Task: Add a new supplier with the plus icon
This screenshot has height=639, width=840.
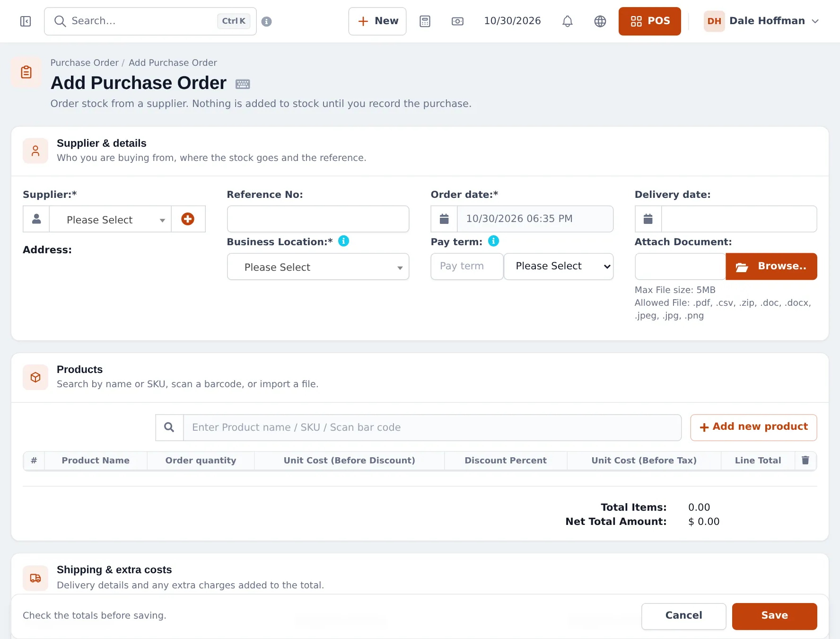Action: point(188,219)
